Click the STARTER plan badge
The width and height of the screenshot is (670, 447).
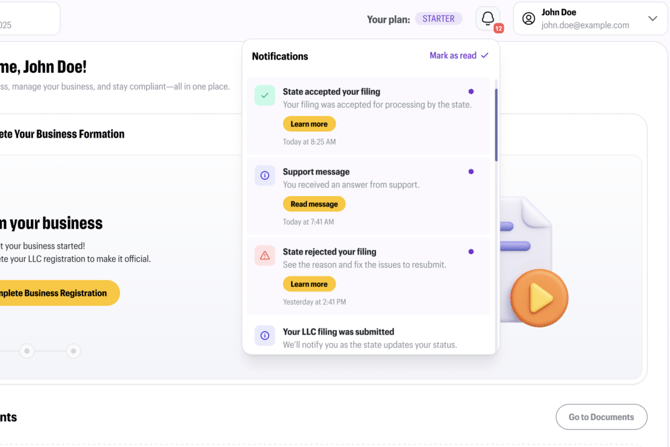point(438,19)
